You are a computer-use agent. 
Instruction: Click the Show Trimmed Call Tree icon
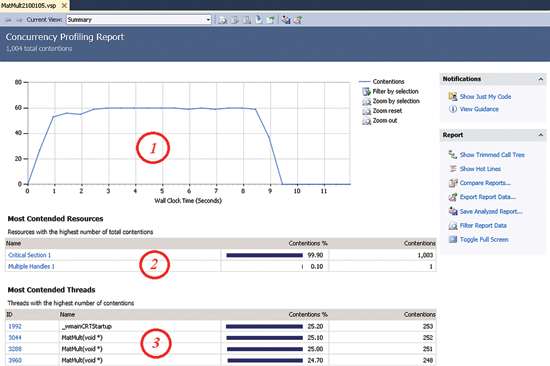(453, 154)
